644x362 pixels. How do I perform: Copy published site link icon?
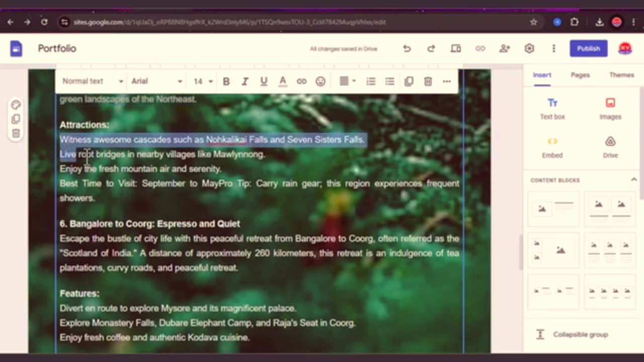point(480,49)
